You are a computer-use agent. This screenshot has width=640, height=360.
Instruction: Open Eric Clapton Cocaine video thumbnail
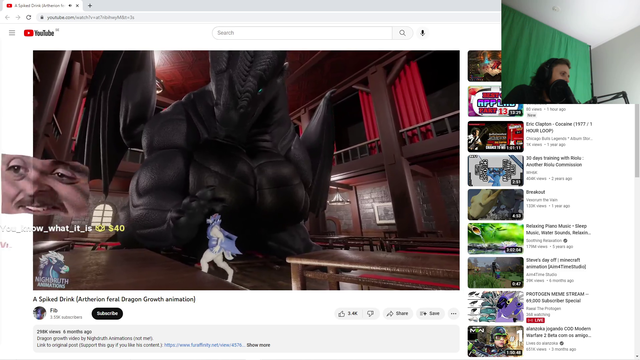coord(496,137)
